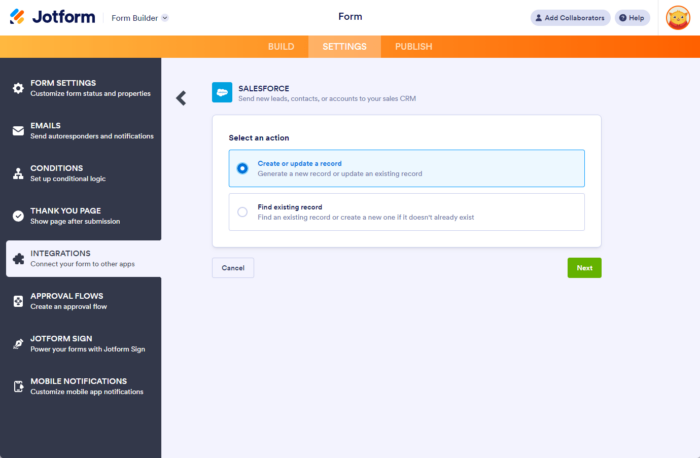
Task: Click 'Send new leads, contacts' subtitle
Action: tap(327, 99)
